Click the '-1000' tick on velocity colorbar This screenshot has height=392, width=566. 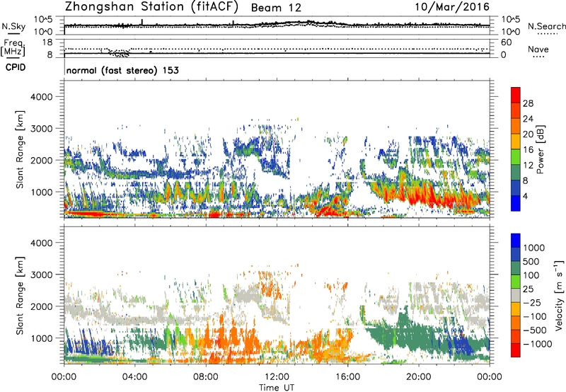point(538,344)
